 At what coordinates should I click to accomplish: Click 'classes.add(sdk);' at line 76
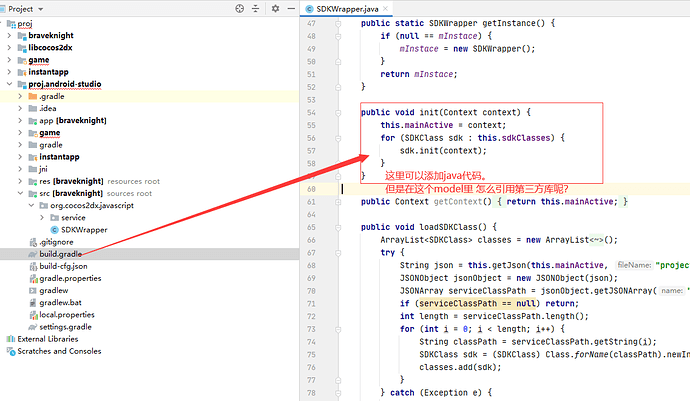[460, 367]
